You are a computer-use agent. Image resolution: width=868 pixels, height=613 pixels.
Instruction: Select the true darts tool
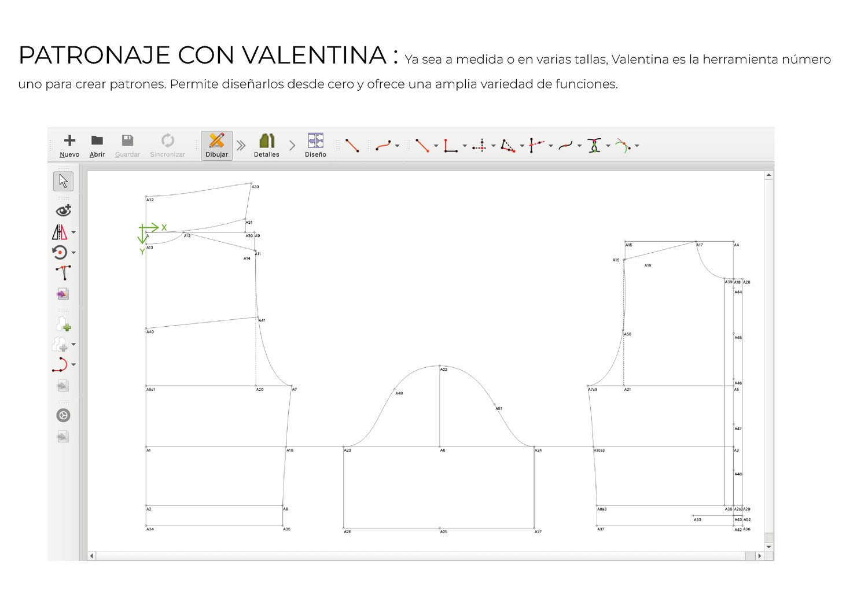(63, 272)
